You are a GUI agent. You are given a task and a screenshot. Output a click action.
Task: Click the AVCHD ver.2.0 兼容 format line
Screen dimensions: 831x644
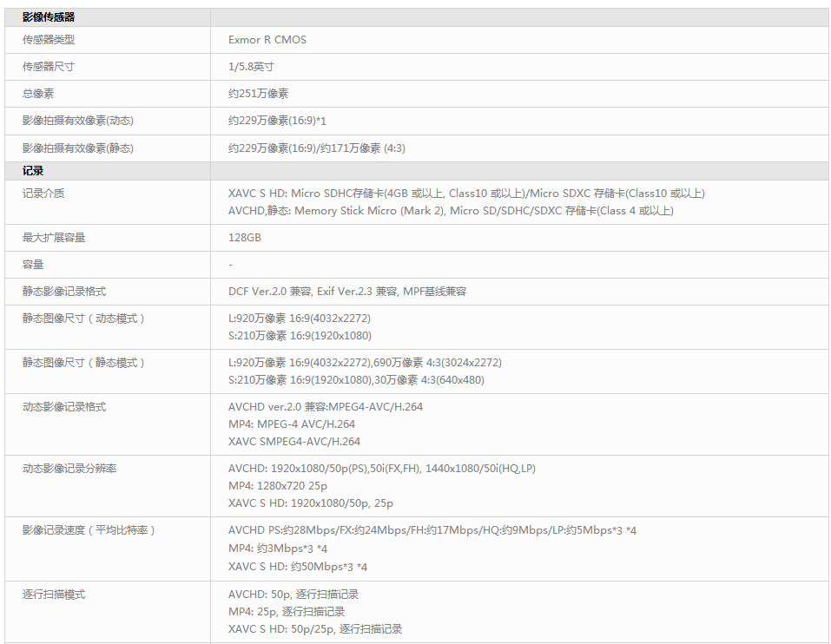click(x=325, y=407)
